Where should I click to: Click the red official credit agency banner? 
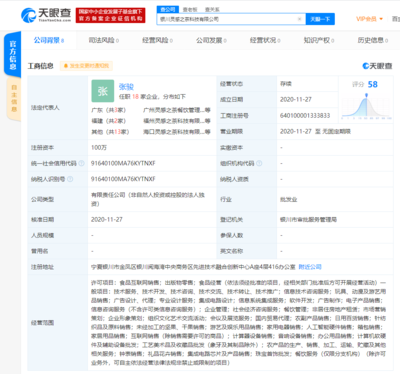(x=110, y=15)
